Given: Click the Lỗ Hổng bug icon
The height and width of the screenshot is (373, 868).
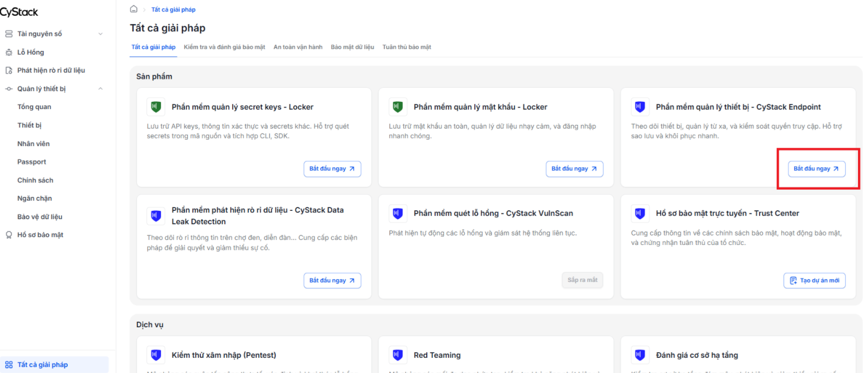Looking at the screenshot, I should (x=8, y=52).
